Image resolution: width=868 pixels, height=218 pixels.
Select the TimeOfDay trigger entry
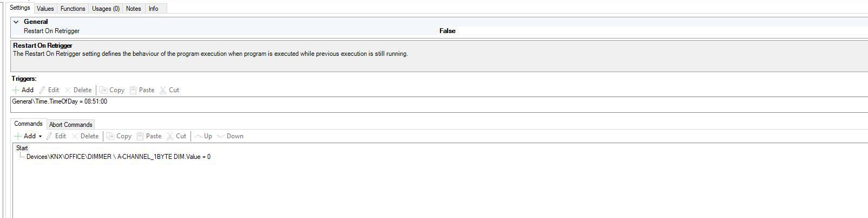click(60, 101)
